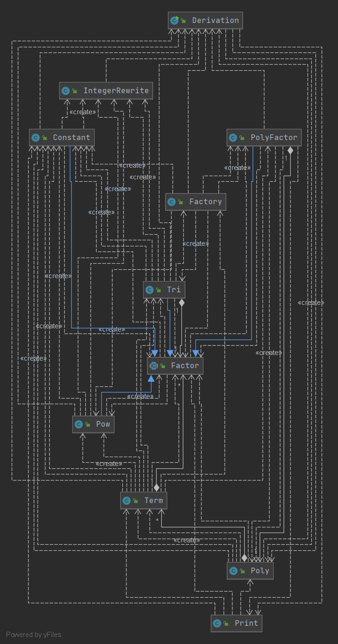Click the Constant visibility lock icon

point(45,138)
